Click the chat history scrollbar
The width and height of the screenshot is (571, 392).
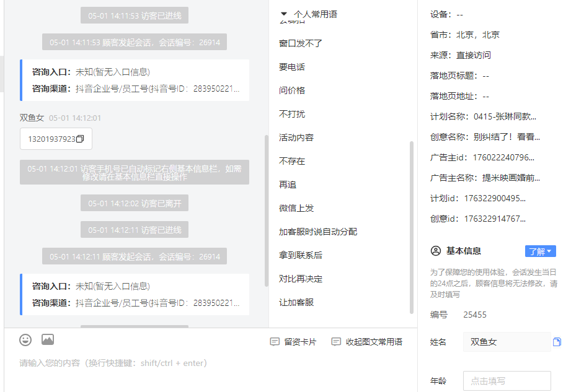tap(267, 211)
